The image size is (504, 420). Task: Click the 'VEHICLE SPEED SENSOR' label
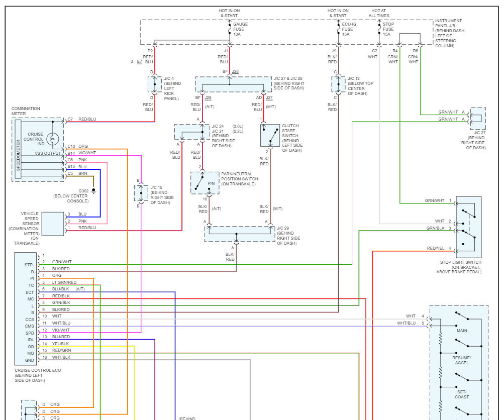(x=30, y=219)
